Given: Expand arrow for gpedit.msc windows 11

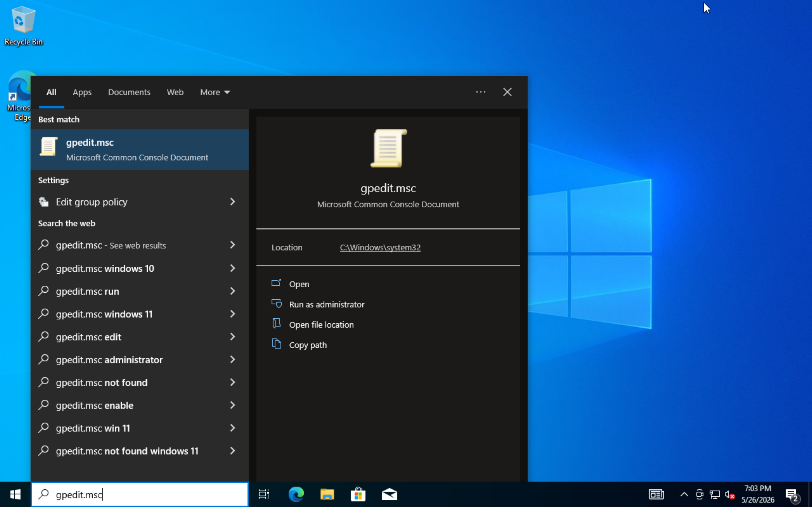Looking at the screenshot, I should pos(233,314).
